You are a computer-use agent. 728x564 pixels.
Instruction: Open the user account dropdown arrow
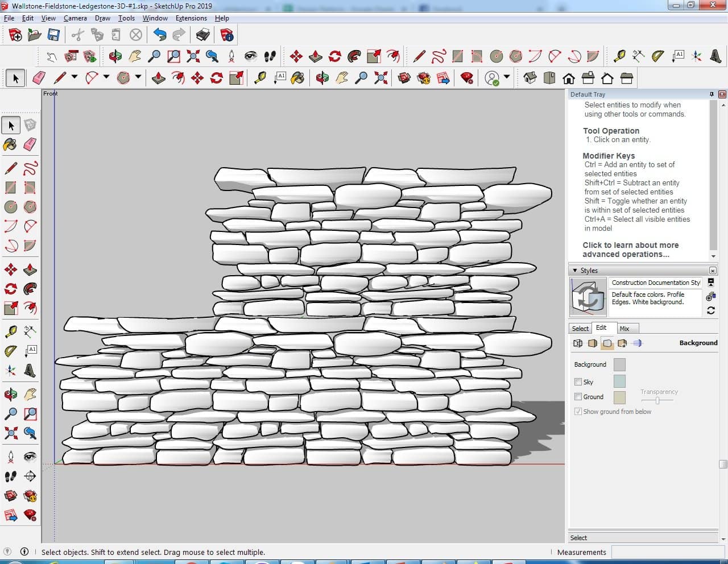point(507,77)
